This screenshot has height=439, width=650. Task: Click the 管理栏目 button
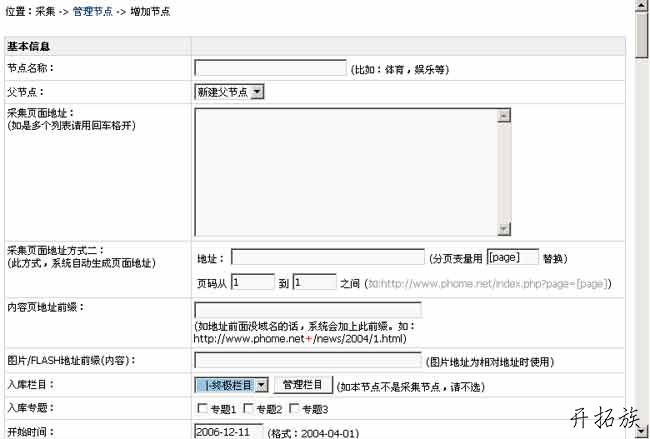(x=303, y=385)
